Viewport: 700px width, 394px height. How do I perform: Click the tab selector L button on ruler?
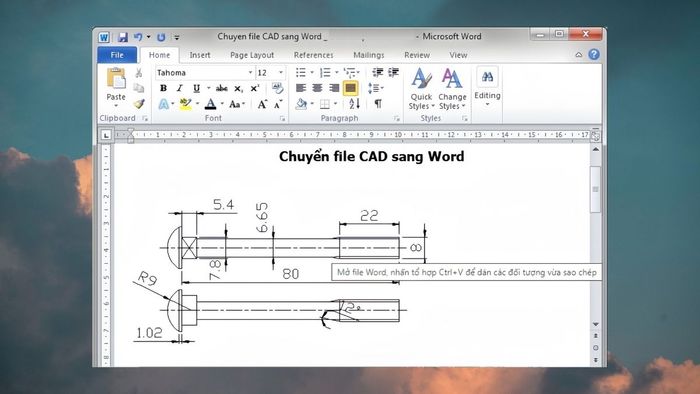[106, 135]
